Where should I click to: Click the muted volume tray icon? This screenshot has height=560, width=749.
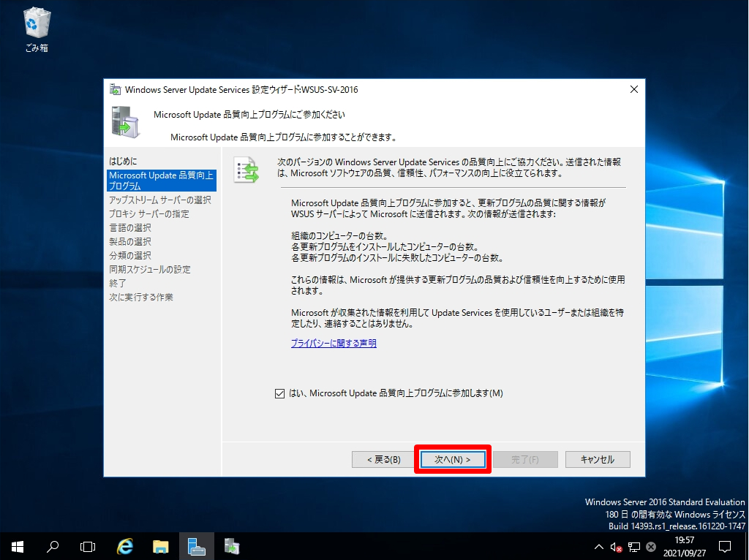[616, 547]
